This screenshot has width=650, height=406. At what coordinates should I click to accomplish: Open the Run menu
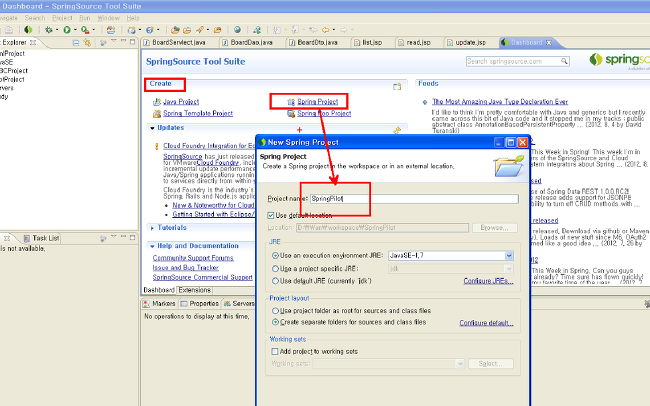pos(85,18)
